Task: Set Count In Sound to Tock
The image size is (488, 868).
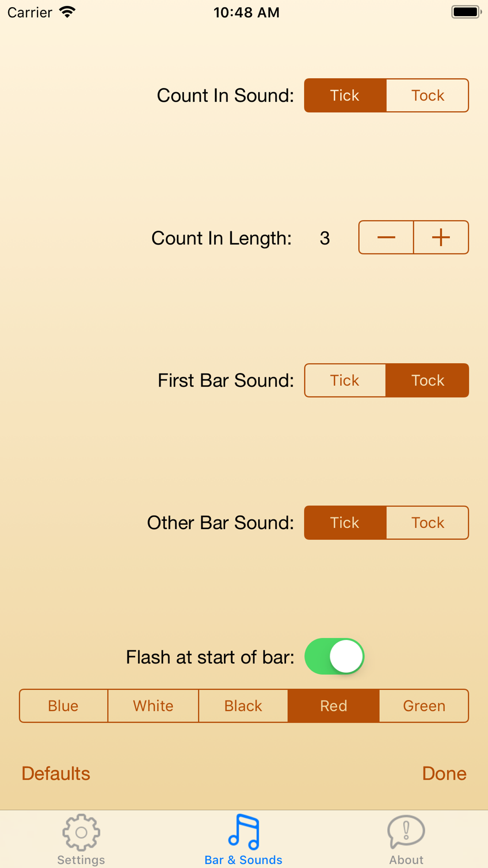Action: 427,96
